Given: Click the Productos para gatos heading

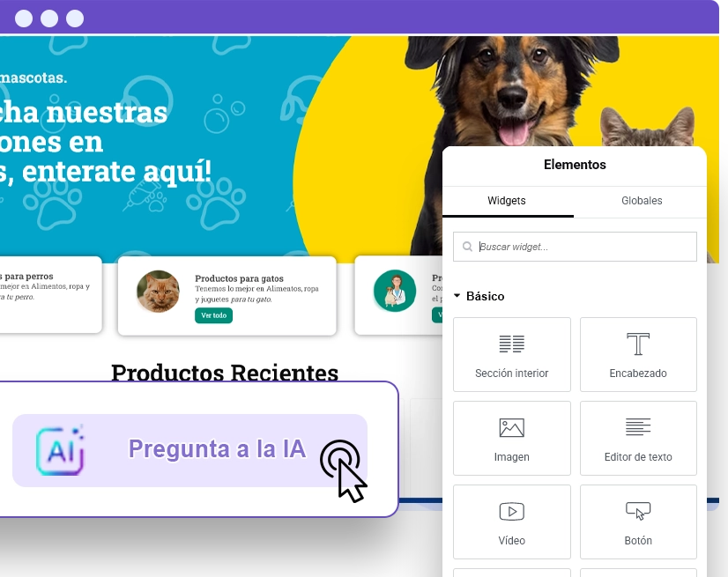Looking at the screenshot, I should click(239, 278).
